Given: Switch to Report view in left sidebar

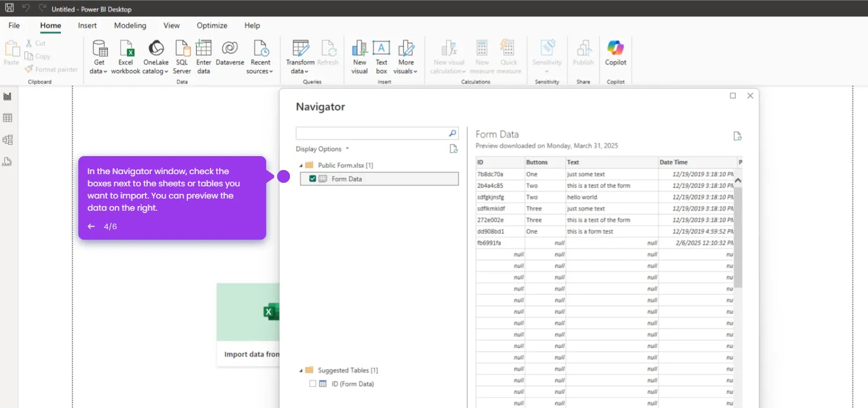Looking at the screenshot, I should pyautogui.click(x=8, y=96).
